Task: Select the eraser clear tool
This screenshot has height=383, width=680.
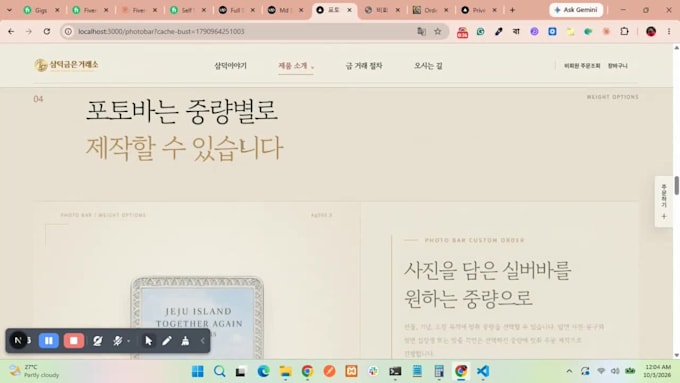Action: point(185,341)
